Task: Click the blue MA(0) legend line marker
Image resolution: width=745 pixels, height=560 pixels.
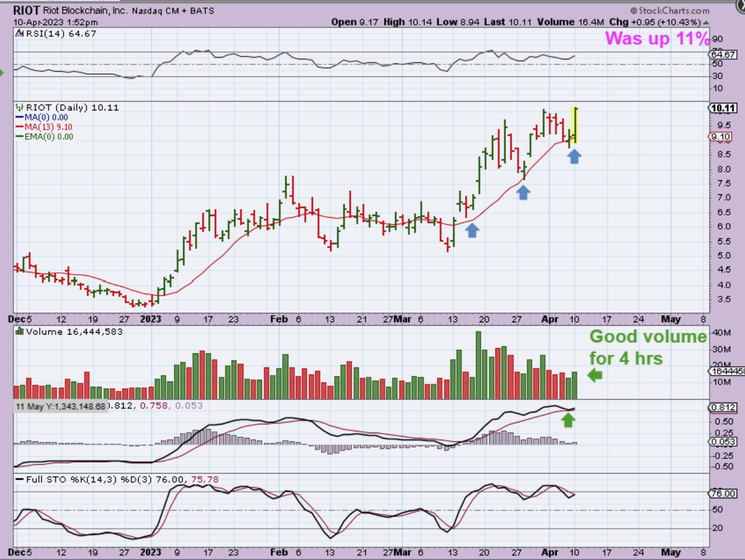Action: (19, 117)
